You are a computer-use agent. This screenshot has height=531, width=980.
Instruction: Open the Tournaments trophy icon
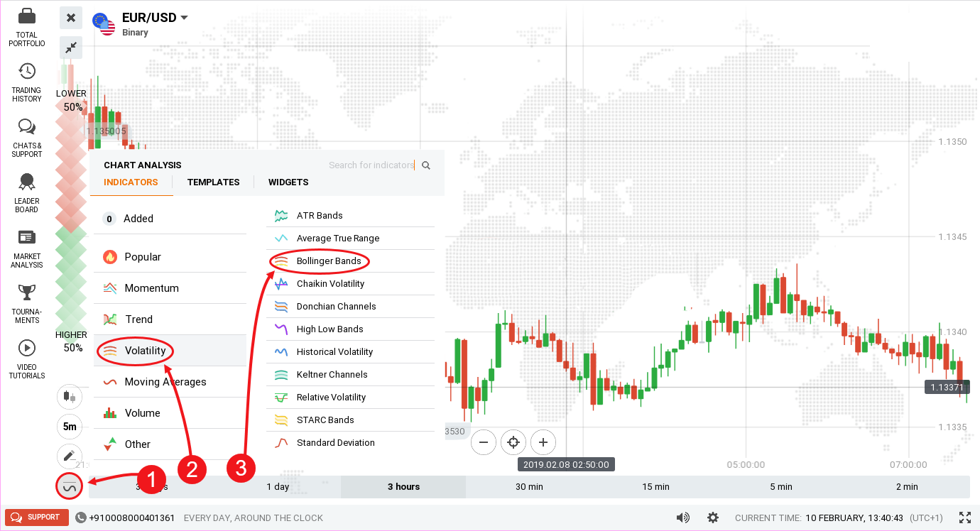tap(27, 292)
